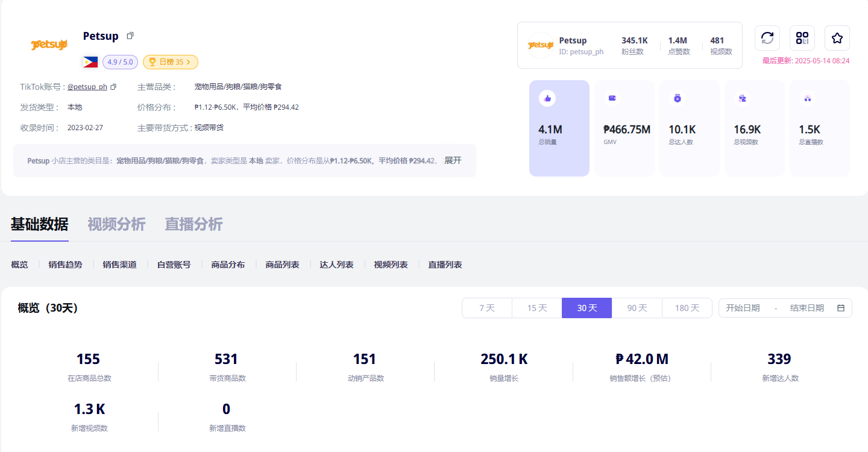
Task: Select the 7天 time range
Action: 487,308
